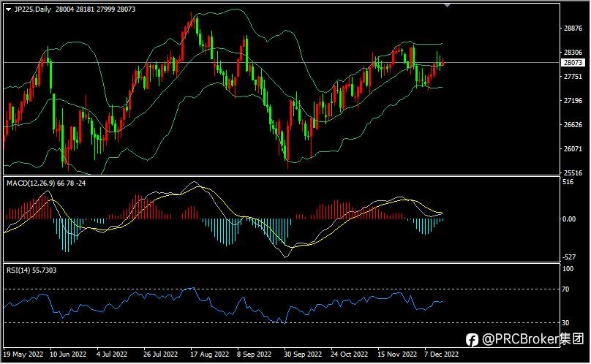Click the 8 Sep 2022 date label
This screenshot has width=591, height=364.
[x=254, y=354]
